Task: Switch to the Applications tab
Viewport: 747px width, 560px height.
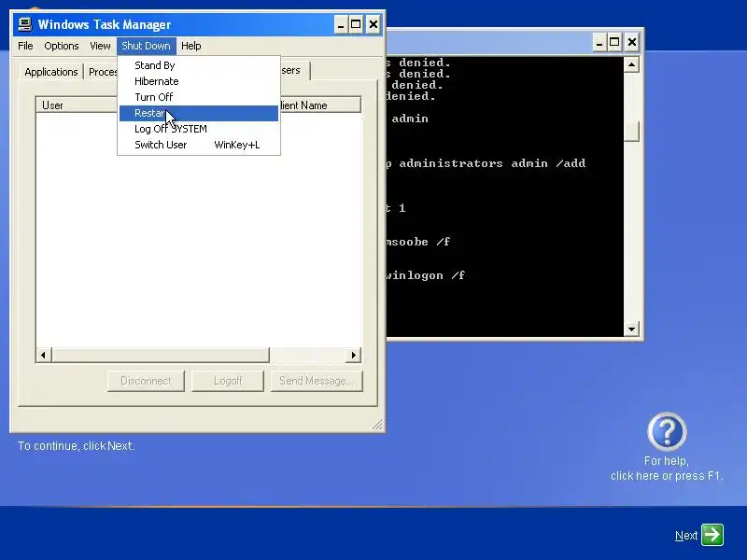Action: [51, 72]
